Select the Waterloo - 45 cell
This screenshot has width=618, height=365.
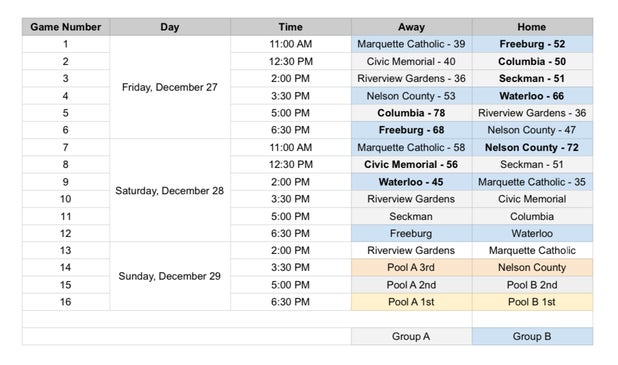click(411, 182)
